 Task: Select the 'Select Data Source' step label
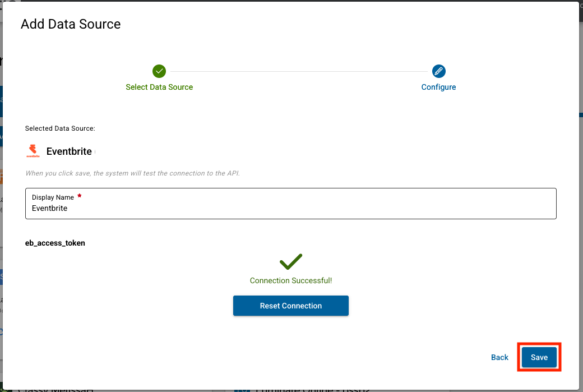(x=159, y=87)
